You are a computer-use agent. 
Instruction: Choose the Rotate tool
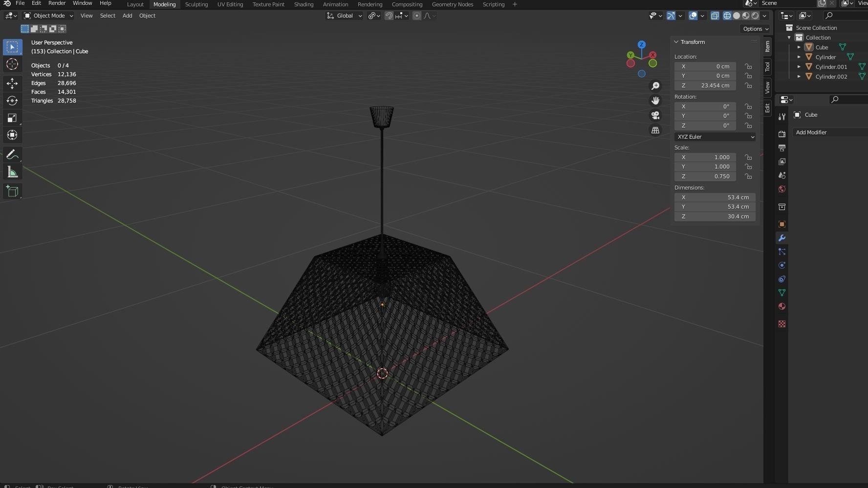click(12, 101)
